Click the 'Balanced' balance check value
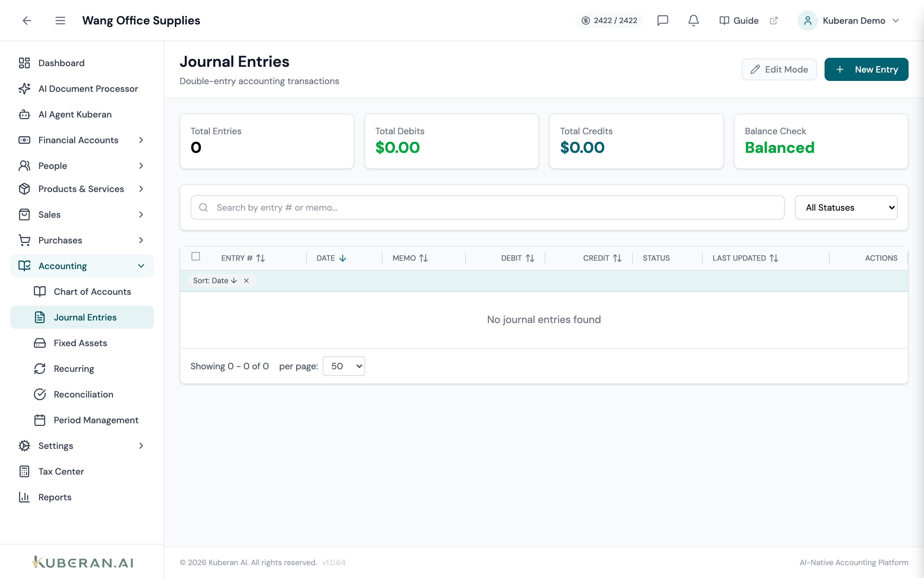 click(780, 148)
